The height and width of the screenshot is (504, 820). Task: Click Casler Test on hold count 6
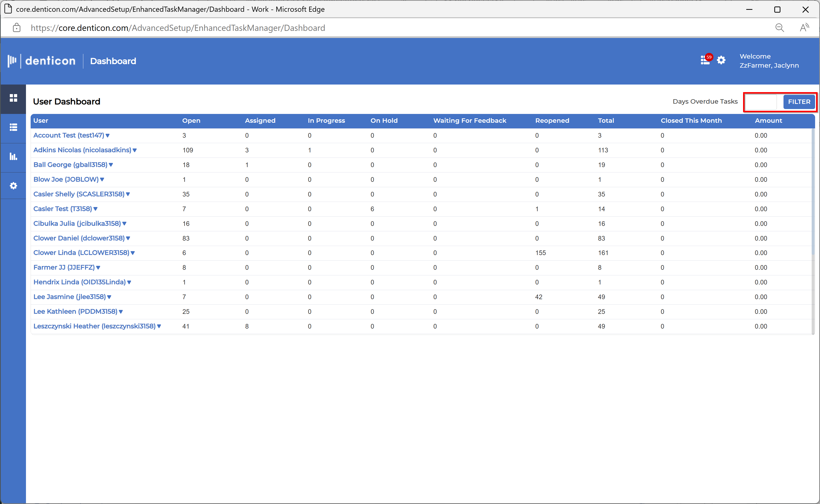pos(372,209)
